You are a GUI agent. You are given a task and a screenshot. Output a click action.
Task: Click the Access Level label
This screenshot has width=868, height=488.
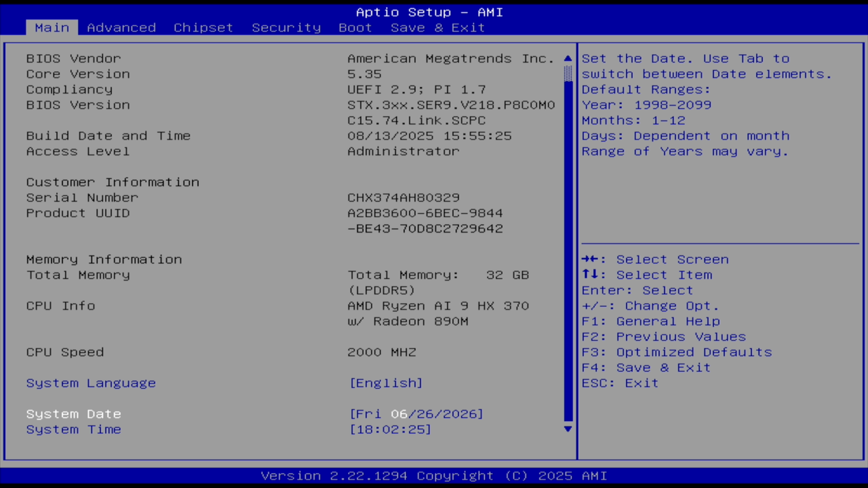78,151
